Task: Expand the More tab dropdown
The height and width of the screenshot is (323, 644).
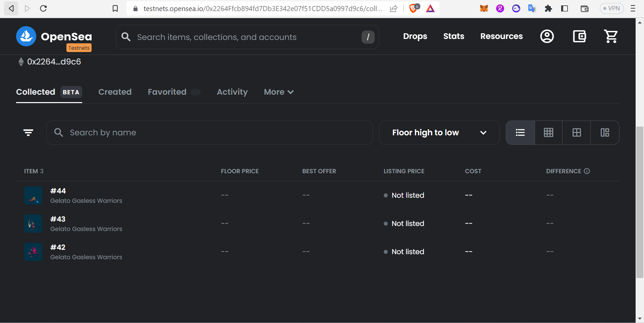Action: tap(278, 92)
